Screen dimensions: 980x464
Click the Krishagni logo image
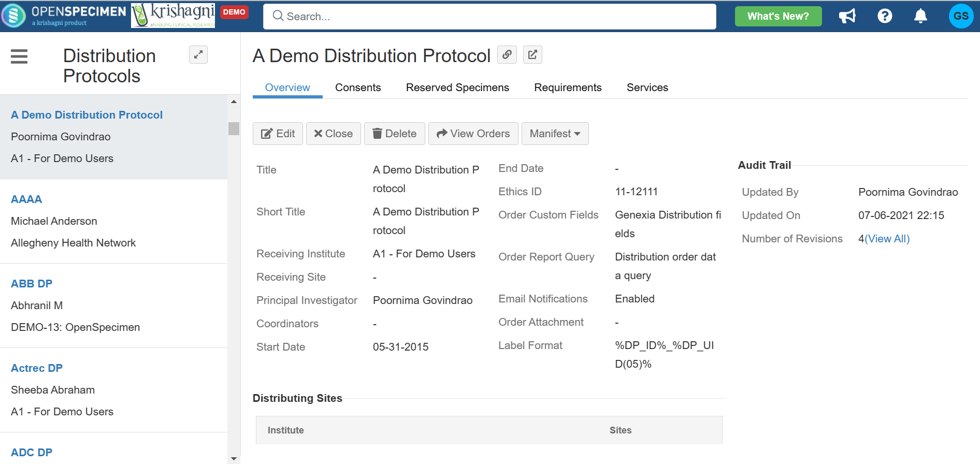tap(173, 15)
